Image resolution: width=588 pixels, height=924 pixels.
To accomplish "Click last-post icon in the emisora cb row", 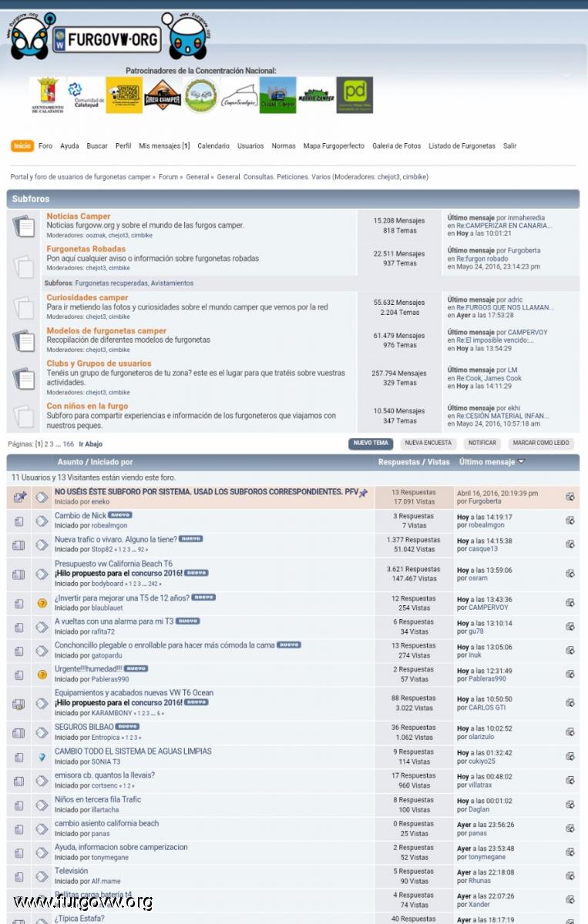I will [570, 781].
